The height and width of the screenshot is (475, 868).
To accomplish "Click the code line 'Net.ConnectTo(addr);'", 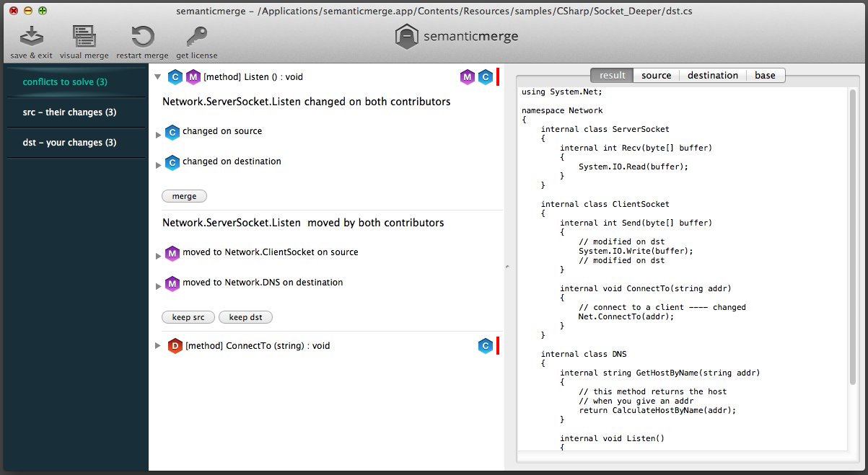I will coord(626,316).
